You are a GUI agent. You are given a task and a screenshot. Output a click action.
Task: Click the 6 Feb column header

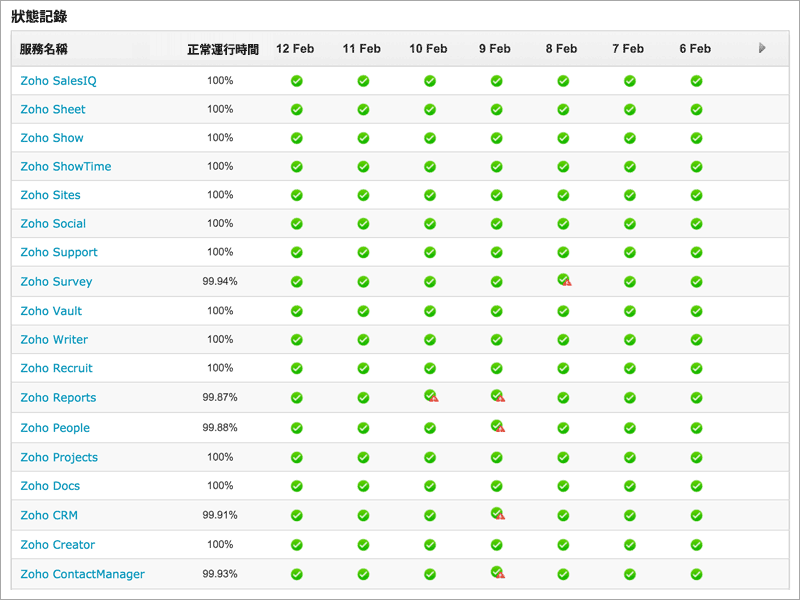[695, 48]
